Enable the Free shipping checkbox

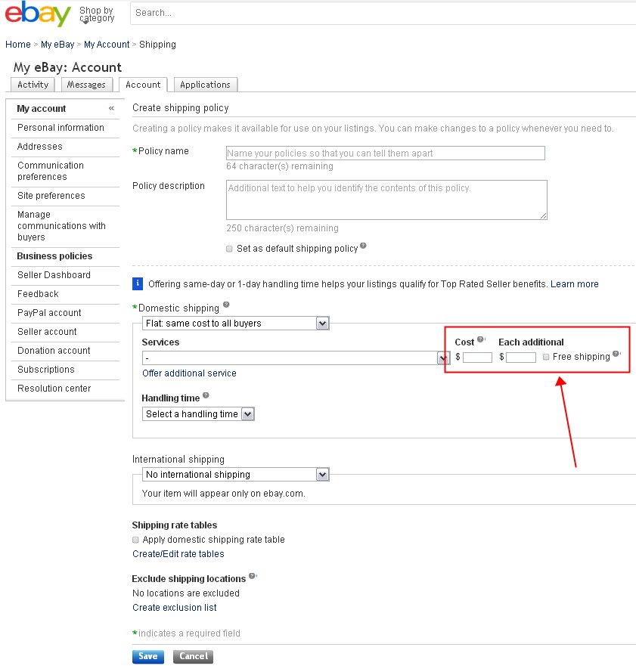545,357
